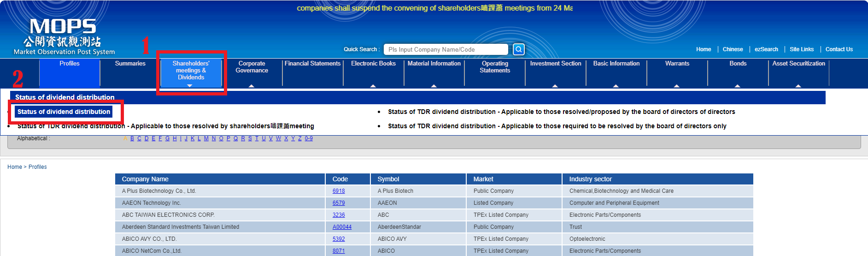Open the Contact Us link
The height and width of the screenshot is (256, 868).
coord(839,49)
